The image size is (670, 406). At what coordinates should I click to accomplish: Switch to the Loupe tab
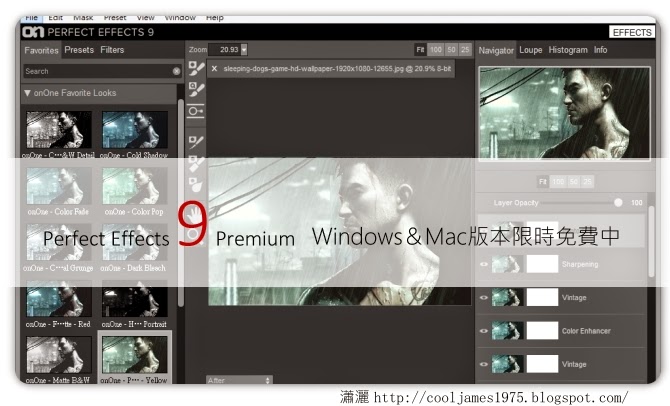click(x=531, y=50)
